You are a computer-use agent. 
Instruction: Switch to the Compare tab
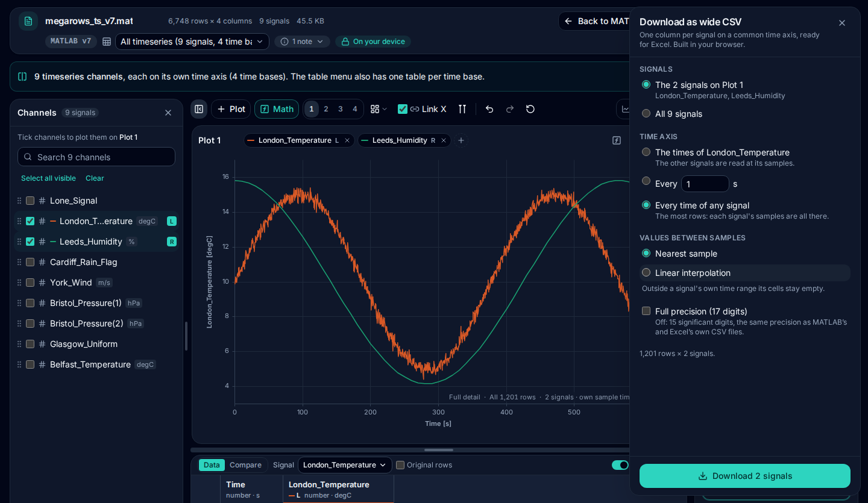coord(245,465)
